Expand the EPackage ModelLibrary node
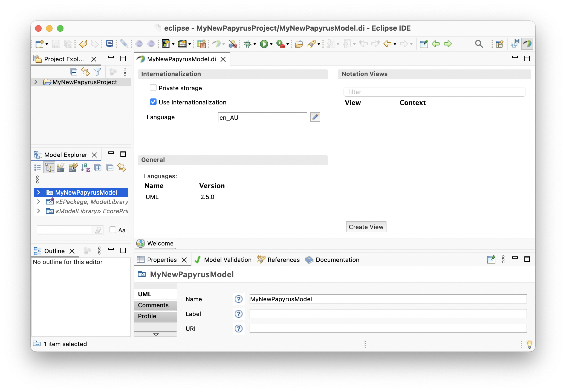 coord(39,202)
